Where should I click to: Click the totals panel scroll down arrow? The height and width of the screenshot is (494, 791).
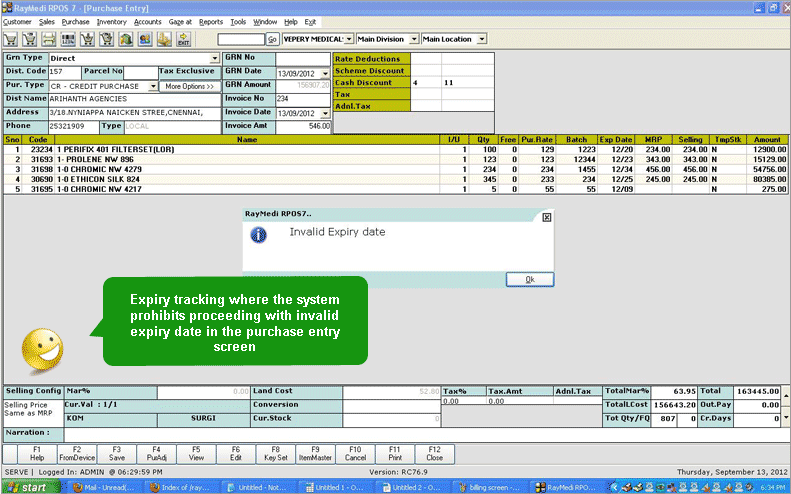click(x=786, y=418)
